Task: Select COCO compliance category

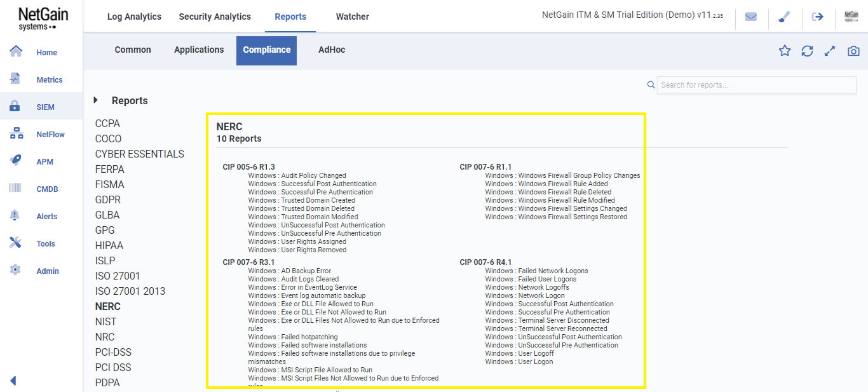Action: click(108, 139)
